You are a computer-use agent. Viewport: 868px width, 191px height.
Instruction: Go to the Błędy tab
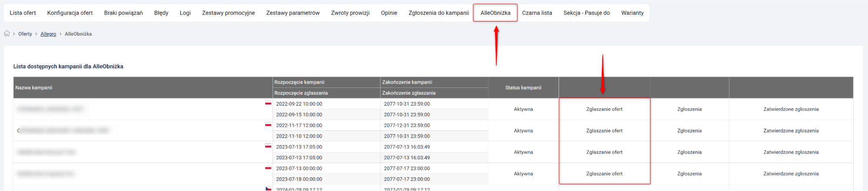(x=161, y=13)
